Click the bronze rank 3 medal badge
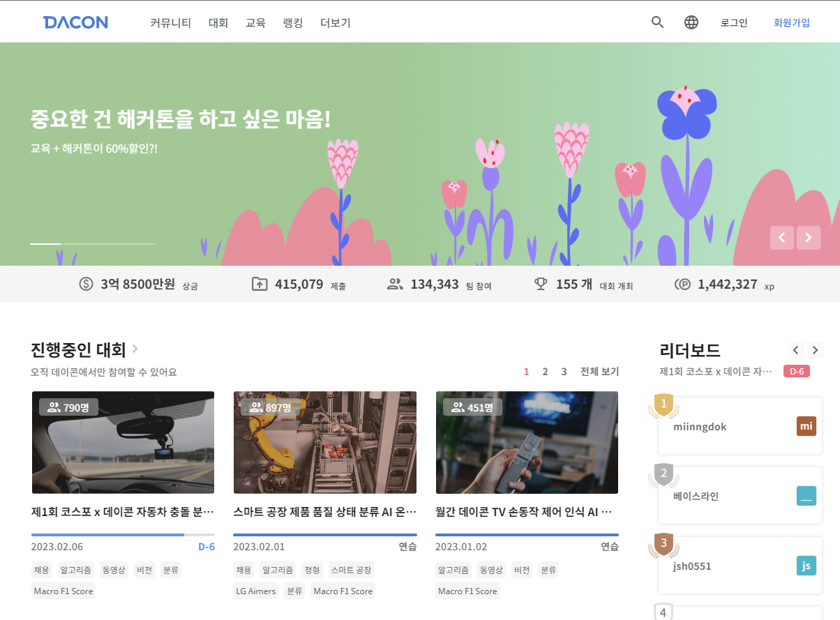Viewport: 840px width, 620px height. point(663,545)
